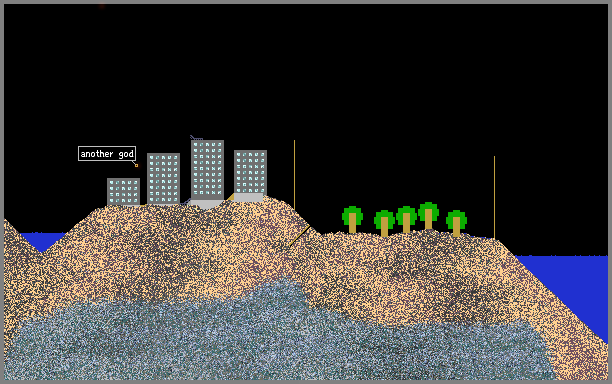Select the rightmost green tree
Viewport: 612px width, 384px height.
pyautogui.click(x=457, y=224)
